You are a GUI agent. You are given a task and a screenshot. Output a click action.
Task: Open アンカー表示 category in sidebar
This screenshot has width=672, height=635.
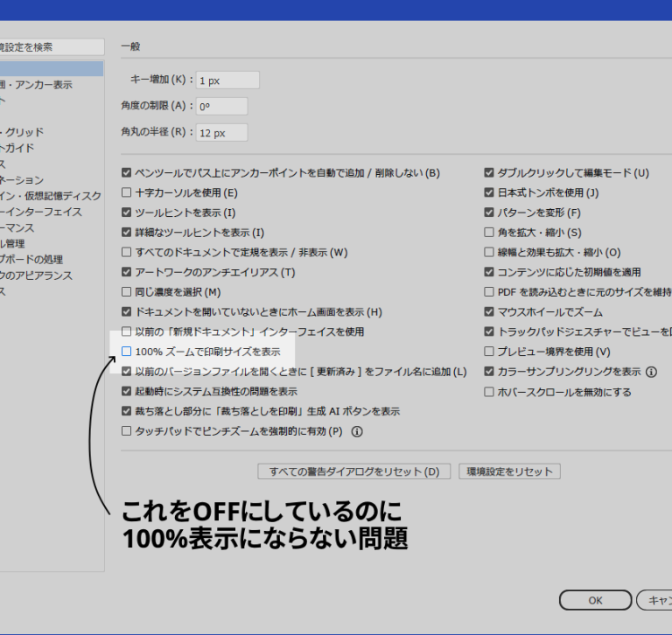click(36, 85)
